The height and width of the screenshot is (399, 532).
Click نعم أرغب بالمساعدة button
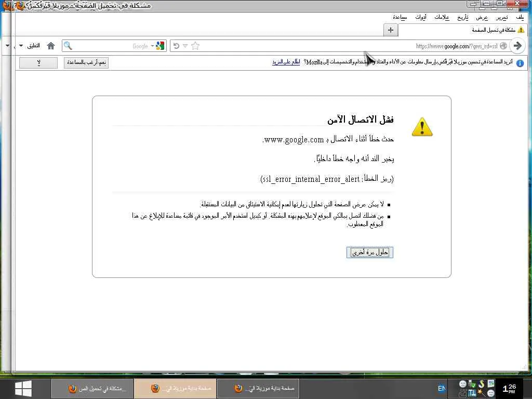pyautogui.click(x=86, y=62)
